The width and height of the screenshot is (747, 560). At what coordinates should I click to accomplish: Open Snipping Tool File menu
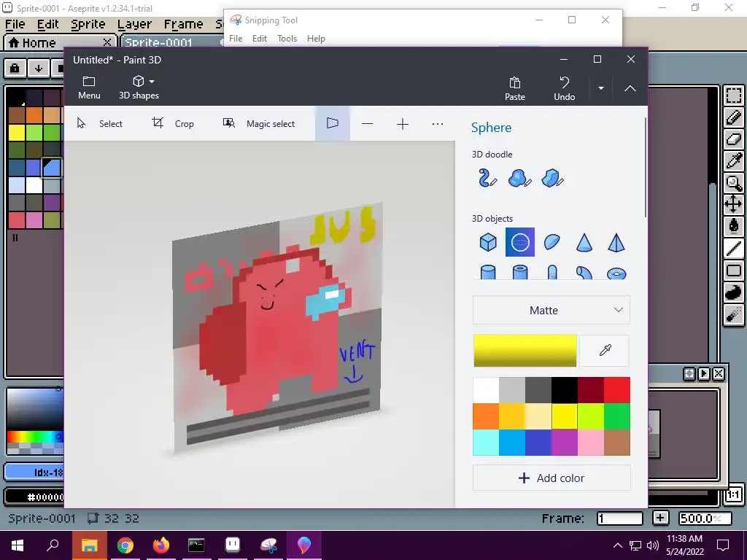tap(236, 39)
